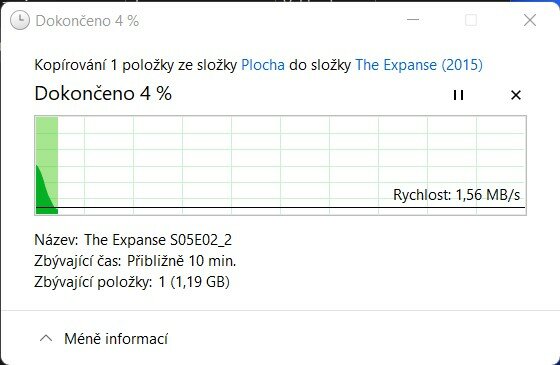Click the Zbývající čas remaining time line
The image size is (560, 365).
point(135,261)
